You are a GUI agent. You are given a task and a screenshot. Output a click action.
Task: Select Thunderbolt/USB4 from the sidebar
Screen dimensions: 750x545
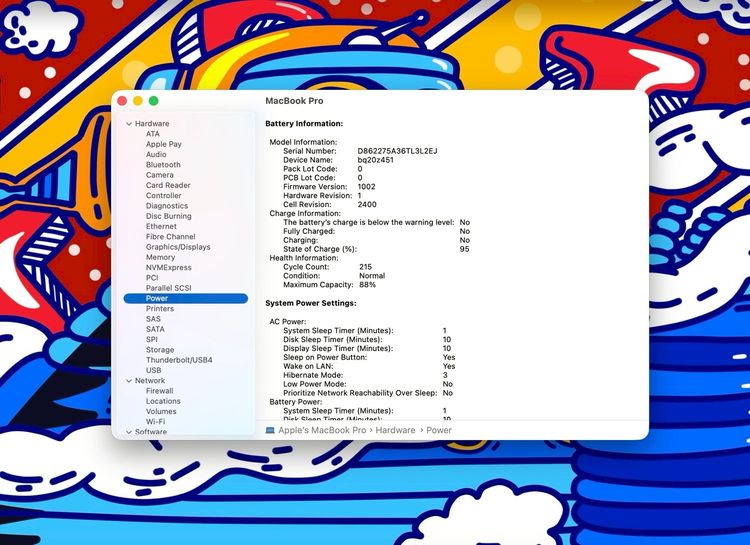(x=179, y=360)
